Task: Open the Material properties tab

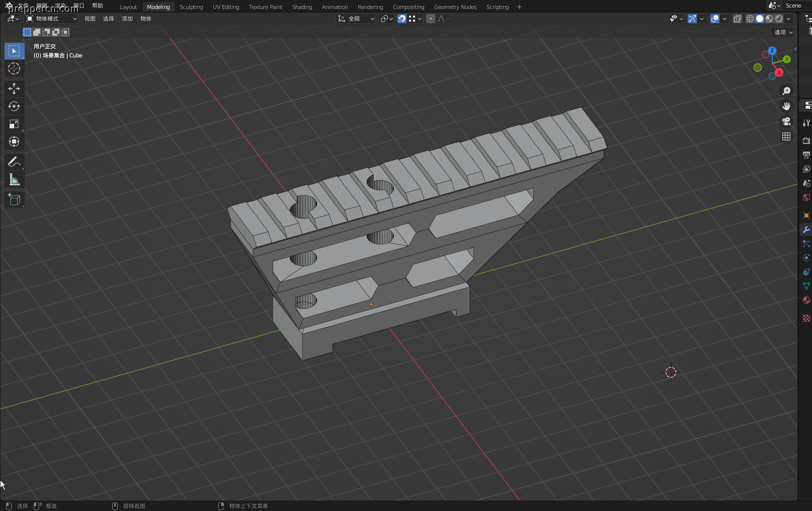Action: click(806, 300)
